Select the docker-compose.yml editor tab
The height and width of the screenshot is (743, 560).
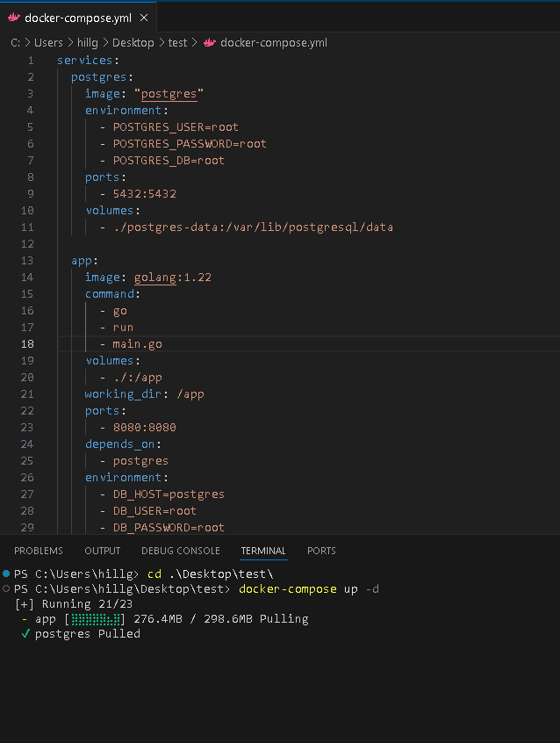[x=78, y=18]
